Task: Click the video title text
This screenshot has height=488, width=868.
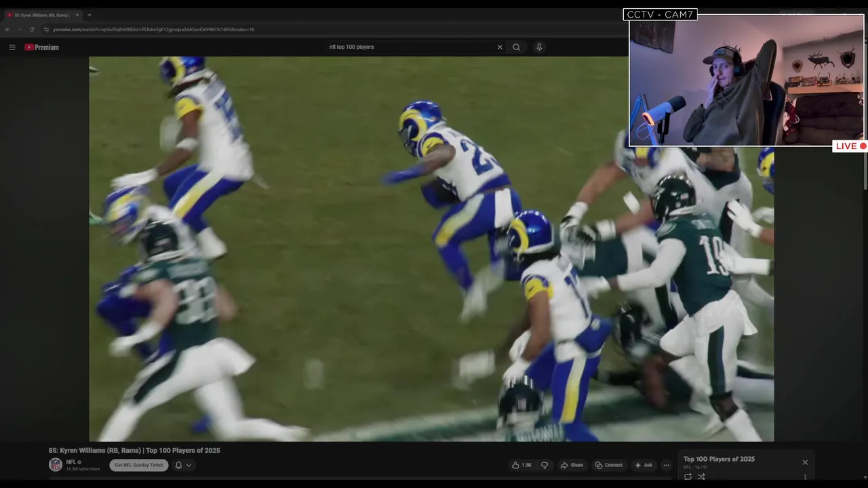Action: tap(134, 451)
